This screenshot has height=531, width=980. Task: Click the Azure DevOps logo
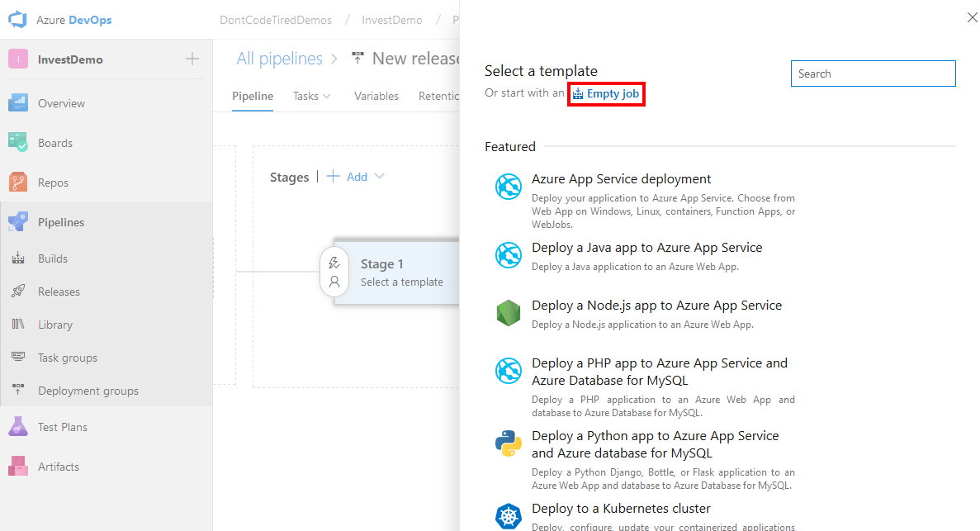click(x=17, y=19)
